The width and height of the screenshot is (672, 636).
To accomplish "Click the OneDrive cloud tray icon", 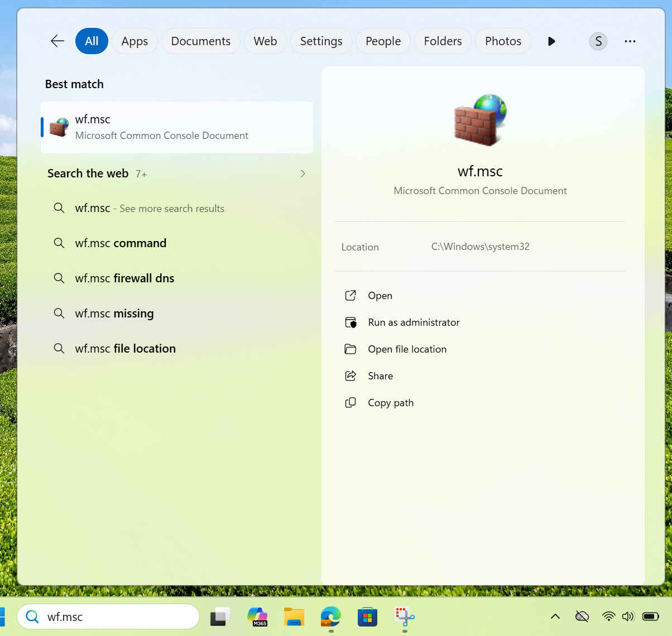I will tap(582, 616).
